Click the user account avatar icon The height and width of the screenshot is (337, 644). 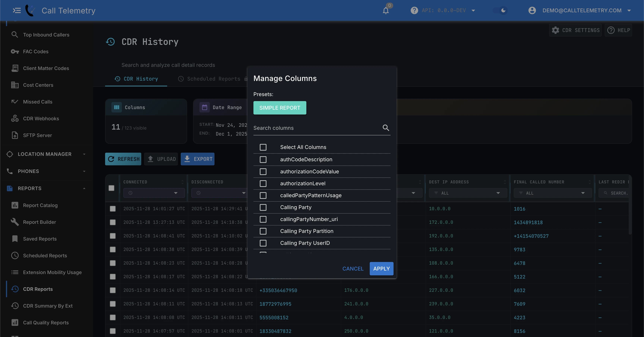click(532, 10)
